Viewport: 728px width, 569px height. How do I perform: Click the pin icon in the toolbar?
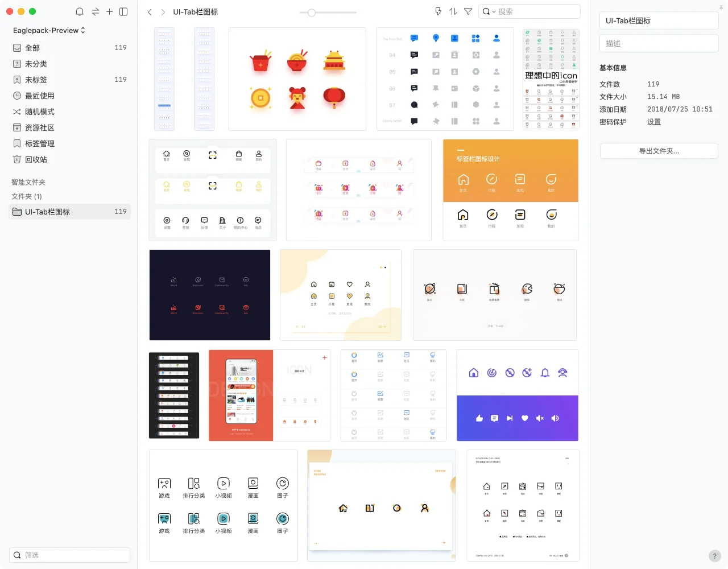pos(439,11)
